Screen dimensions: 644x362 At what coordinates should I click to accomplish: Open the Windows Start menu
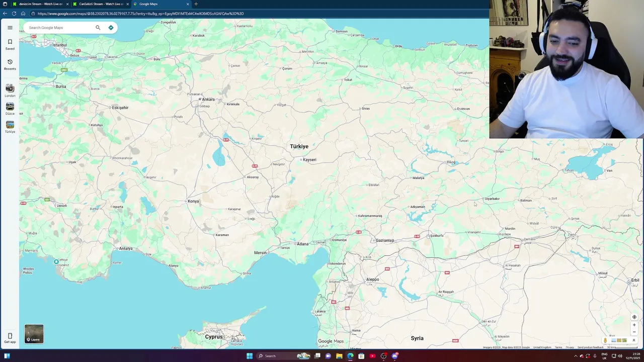[249, 356]
